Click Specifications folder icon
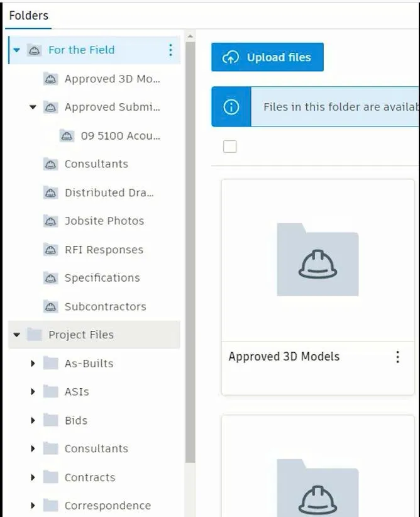420x517 pixels. (x=50, y=278)
